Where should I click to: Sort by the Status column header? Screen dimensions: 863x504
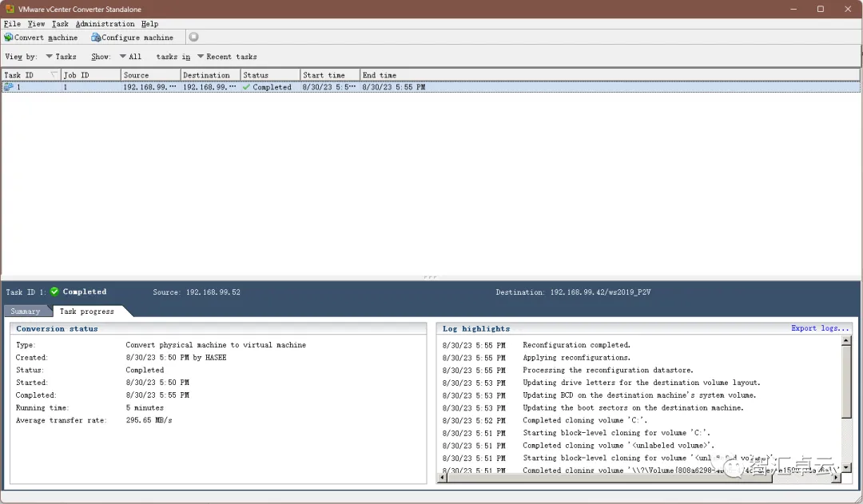(271, 75)
